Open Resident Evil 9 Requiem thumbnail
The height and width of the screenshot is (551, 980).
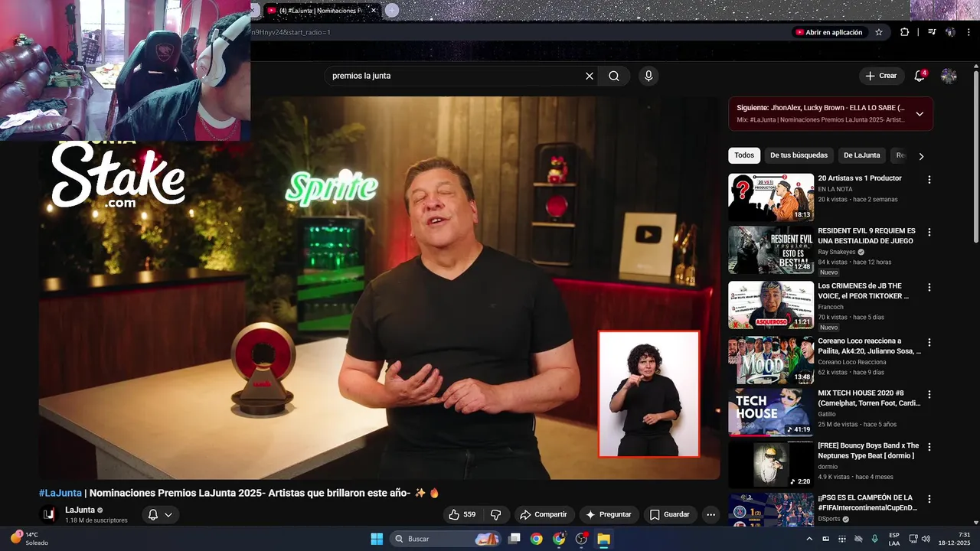[x=771, y=249]
